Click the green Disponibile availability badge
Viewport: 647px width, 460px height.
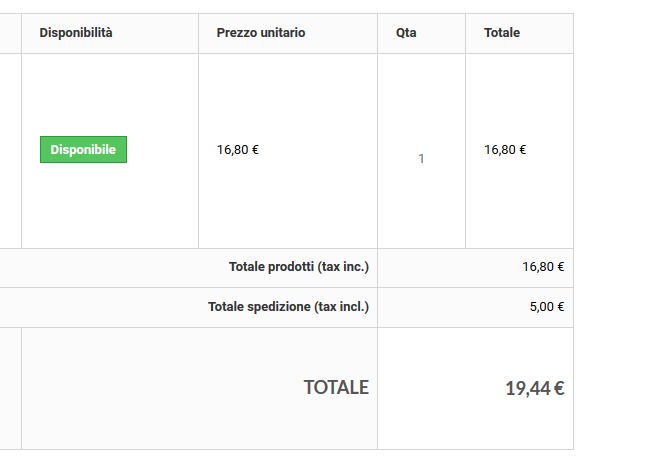[83, 150]
